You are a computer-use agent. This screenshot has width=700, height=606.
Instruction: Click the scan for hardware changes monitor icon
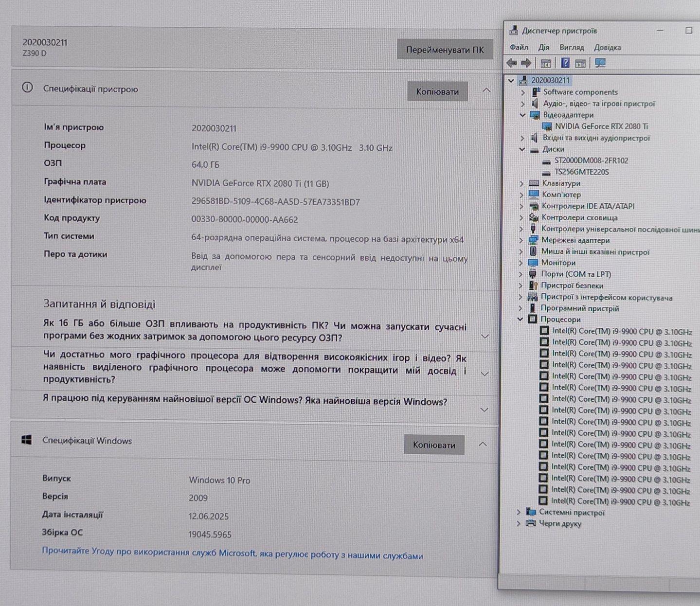[600, 63]
